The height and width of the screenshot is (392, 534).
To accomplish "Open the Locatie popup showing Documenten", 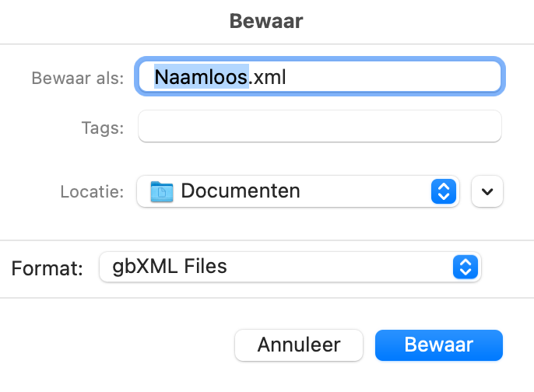I will coord(298,191).
